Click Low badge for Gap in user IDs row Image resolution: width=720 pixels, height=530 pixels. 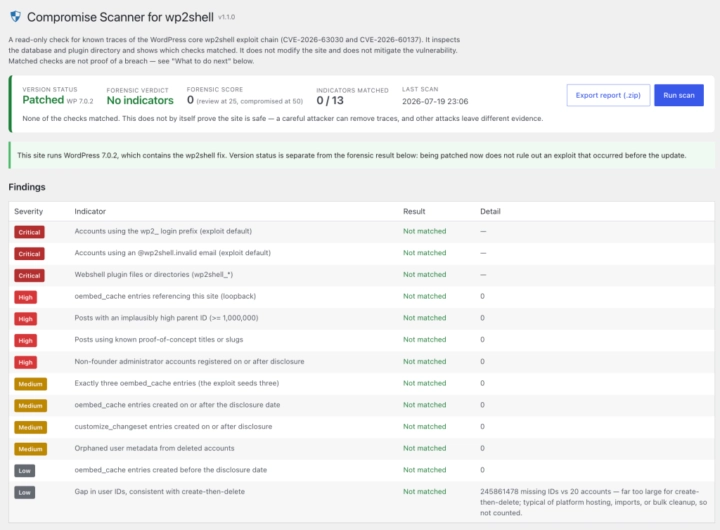point(24,492)
